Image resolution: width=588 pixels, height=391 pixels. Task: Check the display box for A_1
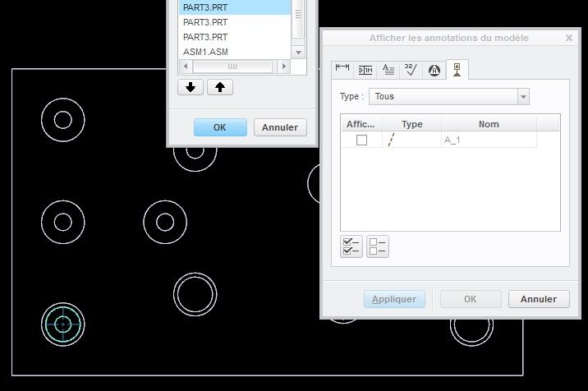361,140
